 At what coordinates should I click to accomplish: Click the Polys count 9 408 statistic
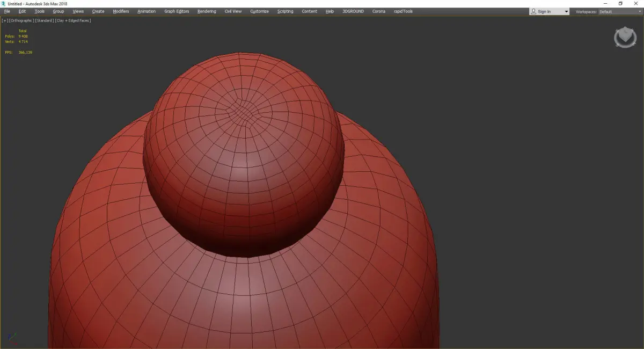pyautogui.click(x=16, y=36)
